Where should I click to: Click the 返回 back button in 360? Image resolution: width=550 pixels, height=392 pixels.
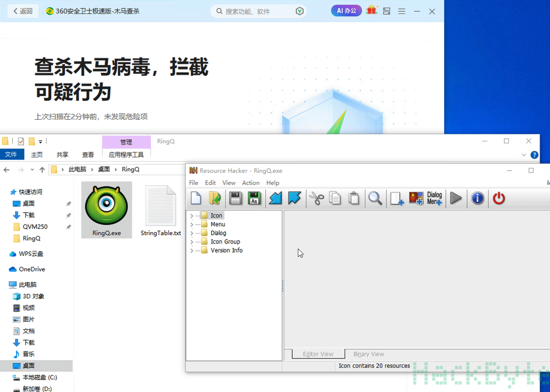[x=23, y=11]
